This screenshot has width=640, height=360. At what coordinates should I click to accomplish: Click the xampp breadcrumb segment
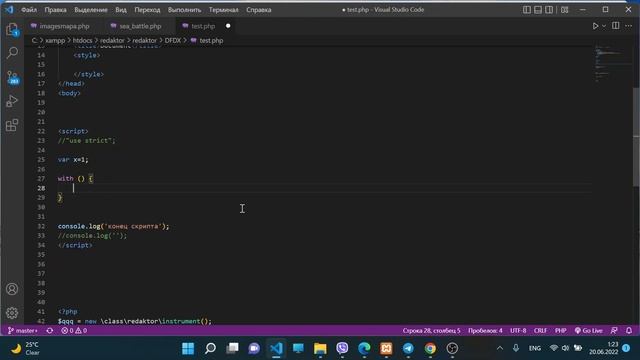(x=55, y=40)
